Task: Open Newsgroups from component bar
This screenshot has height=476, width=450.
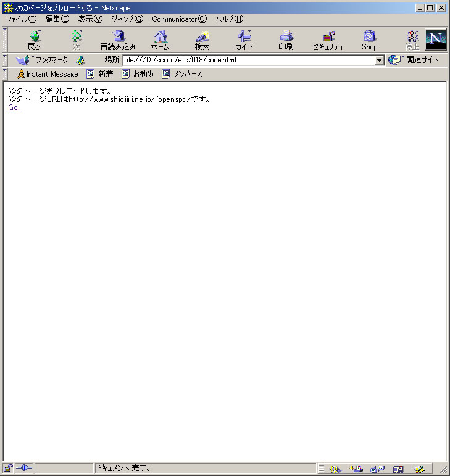Action: (x=377, y=469)
